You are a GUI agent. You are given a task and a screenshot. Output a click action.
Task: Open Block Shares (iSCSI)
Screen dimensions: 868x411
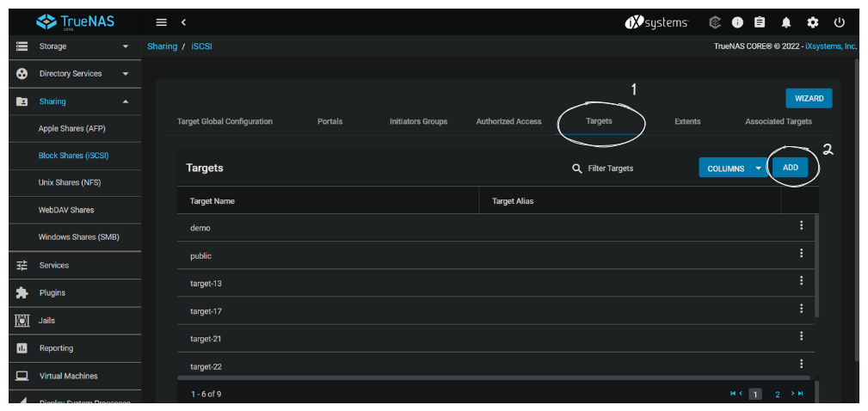pos(74,156)
